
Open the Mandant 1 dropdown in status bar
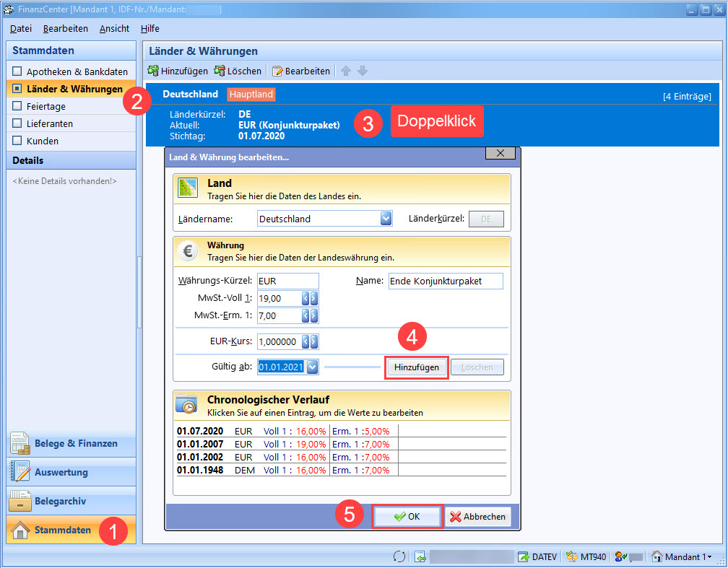(x=709, y=556)
